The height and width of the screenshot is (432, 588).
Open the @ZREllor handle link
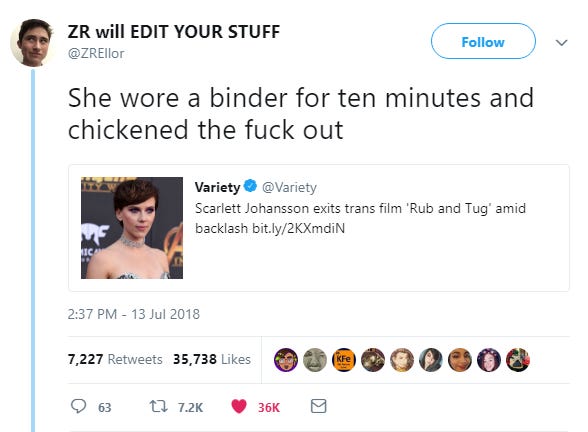click(96, 53)
